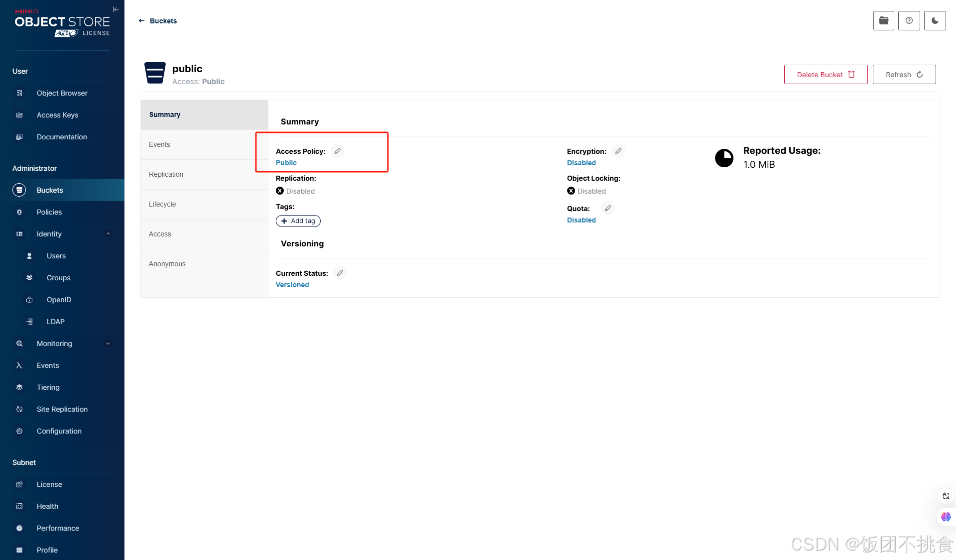Go back to Buckets list

[158, 21]
